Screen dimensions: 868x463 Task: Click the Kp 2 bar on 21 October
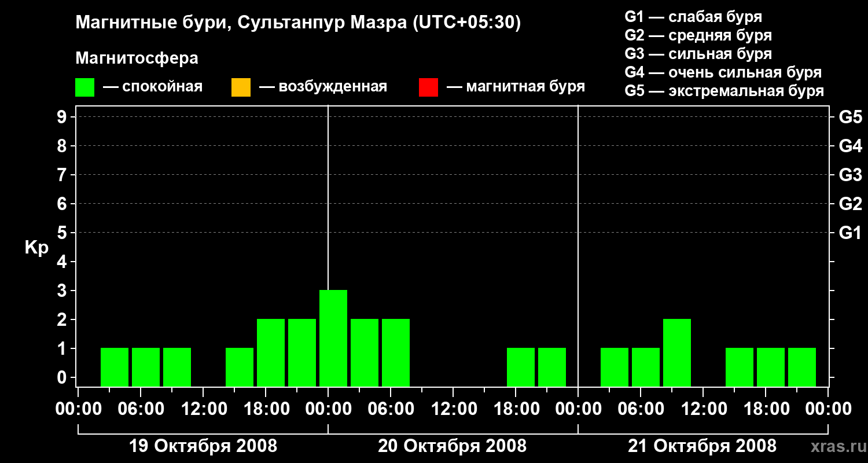(x=677, y=352)
